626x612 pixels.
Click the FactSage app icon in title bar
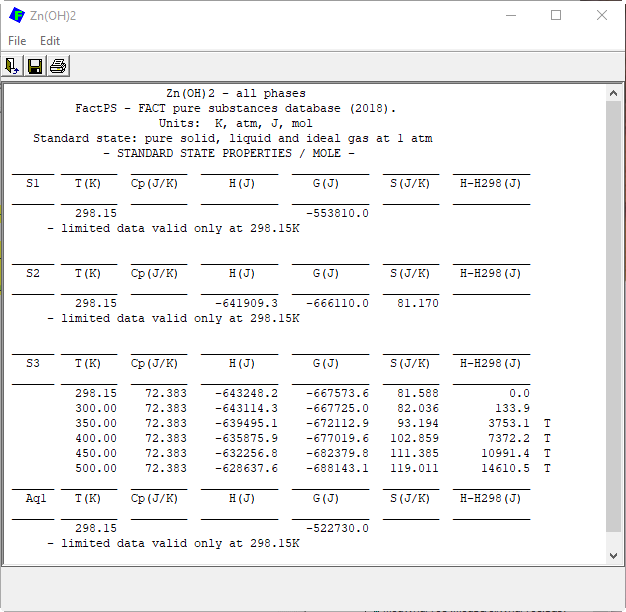(17, 16)
